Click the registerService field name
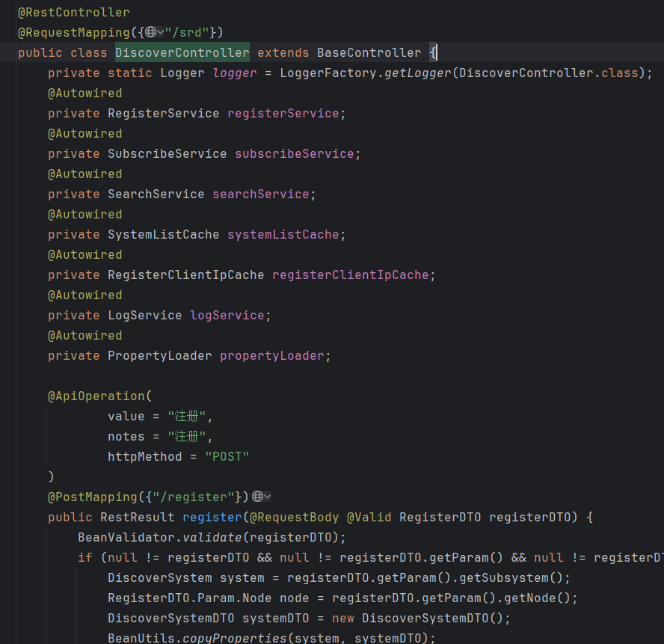 (283, 113)
